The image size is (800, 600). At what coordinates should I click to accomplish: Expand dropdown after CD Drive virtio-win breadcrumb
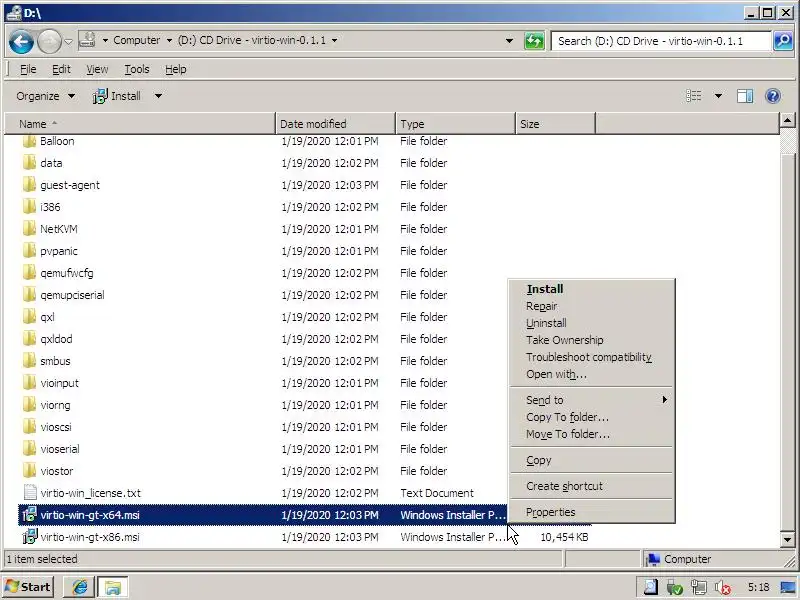(x=335, y=40)
